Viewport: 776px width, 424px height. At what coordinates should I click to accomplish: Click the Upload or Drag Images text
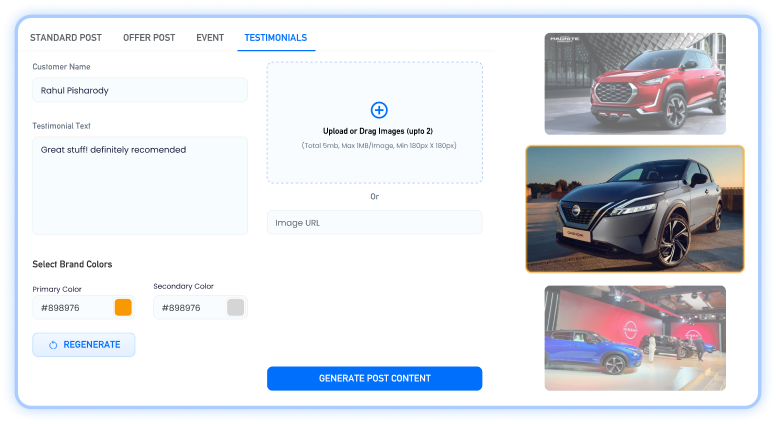click(378, 131)
